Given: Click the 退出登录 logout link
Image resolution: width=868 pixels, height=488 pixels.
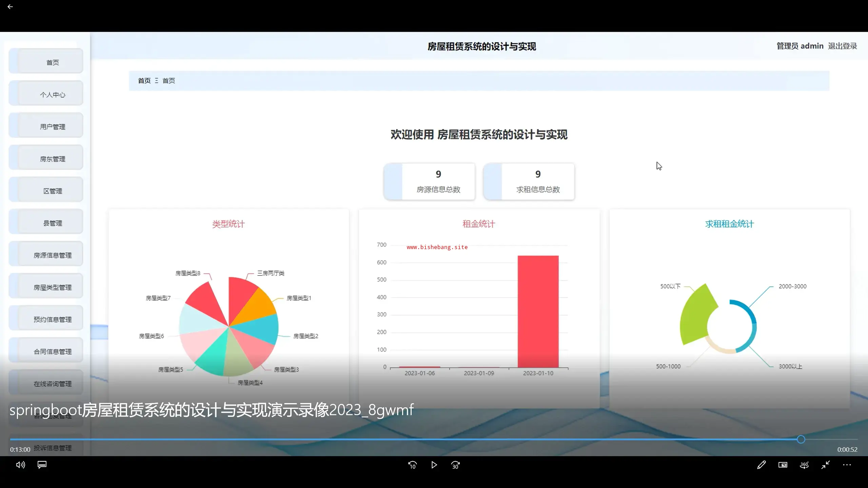Looking at the screenshot, I should (x=842, y=46).
